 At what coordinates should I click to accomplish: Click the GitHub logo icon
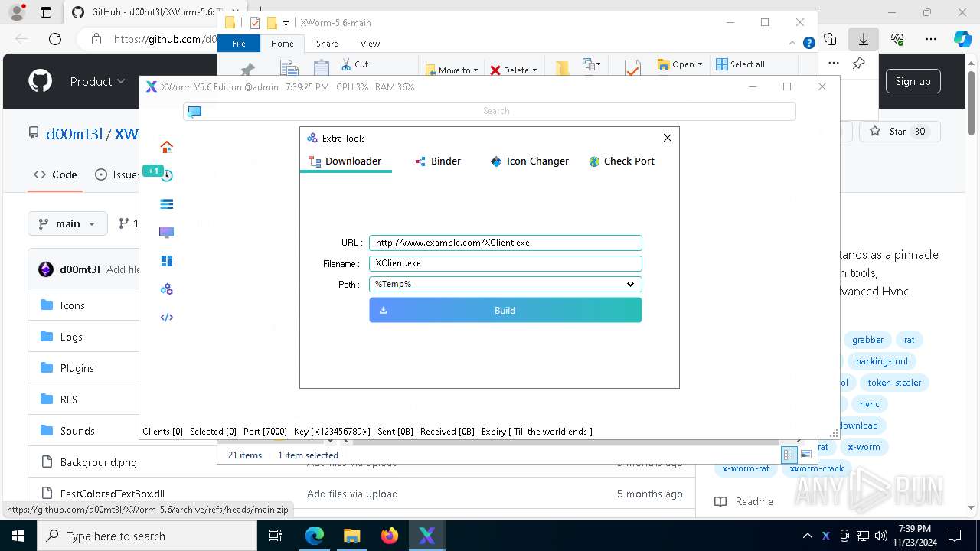point(41,81)
